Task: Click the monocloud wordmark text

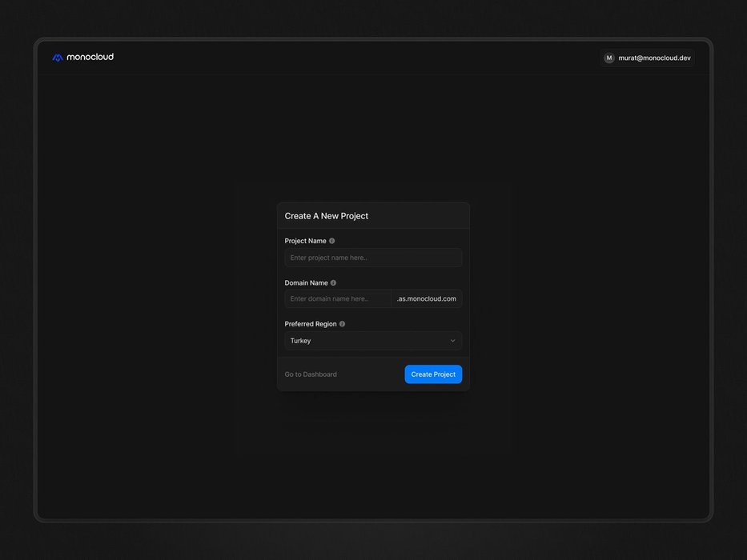Action: click(90, 57)
